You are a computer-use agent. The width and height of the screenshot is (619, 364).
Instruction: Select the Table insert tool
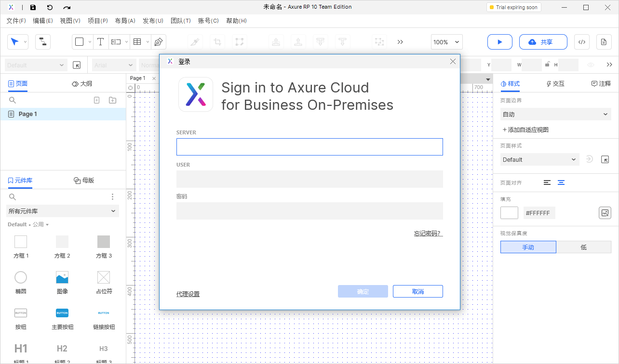137,42
